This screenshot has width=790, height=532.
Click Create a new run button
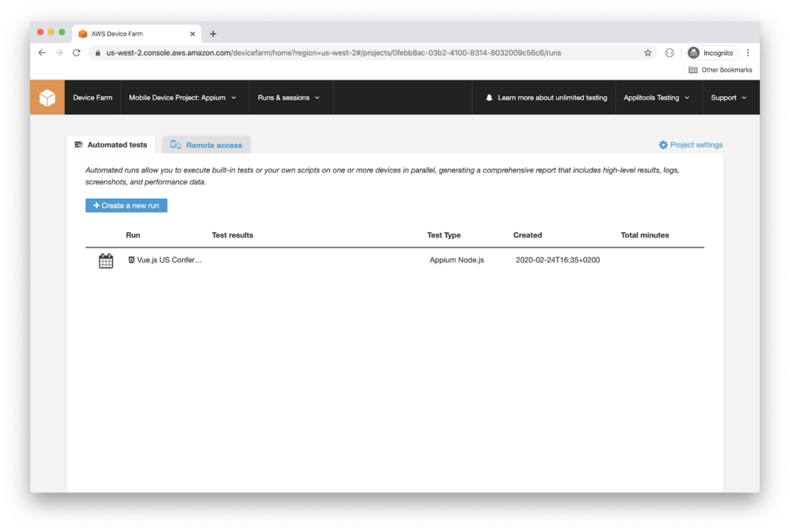[127, 206]
